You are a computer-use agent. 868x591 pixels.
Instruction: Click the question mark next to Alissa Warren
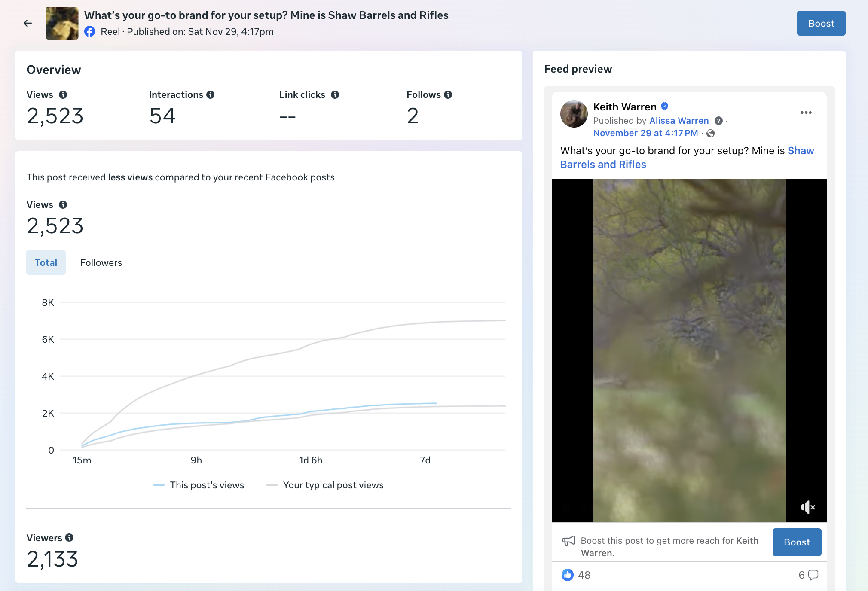718,121
